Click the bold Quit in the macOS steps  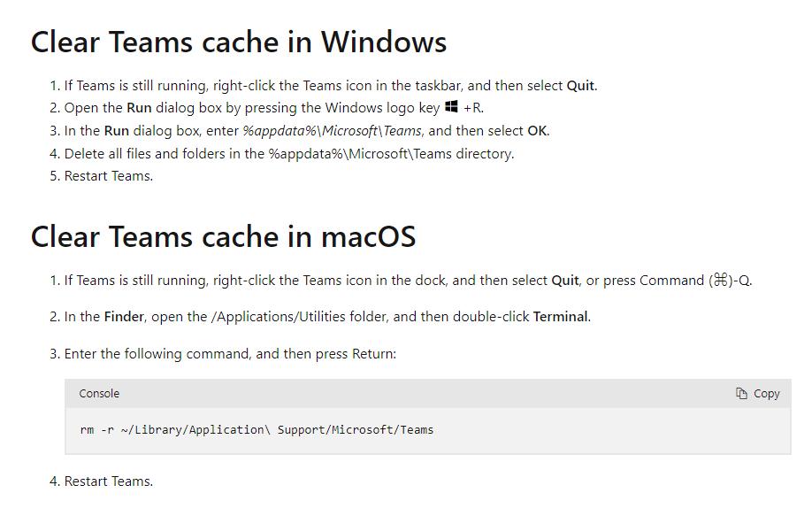tap(565, 281)
